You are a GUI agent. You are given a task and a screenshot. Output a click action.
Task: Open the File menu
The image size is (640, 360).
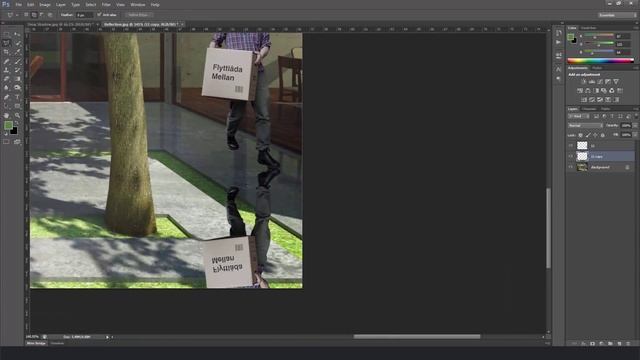(18, 5)
